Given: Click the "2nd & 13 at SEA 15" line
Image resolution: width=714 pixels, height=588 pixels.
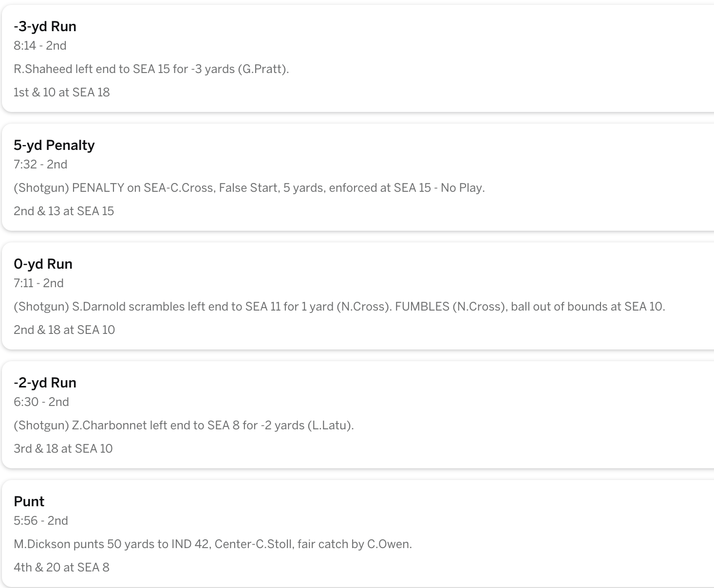Looking at the screenshot, I should pos(63,211).
